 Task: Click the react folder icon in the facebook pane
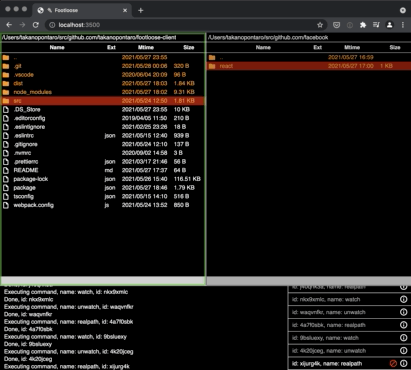tap(212, 66)
